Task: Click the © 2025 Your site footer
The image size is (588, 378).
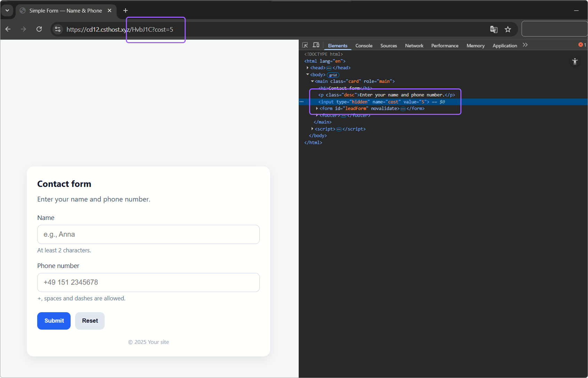Action: [148, 342]
